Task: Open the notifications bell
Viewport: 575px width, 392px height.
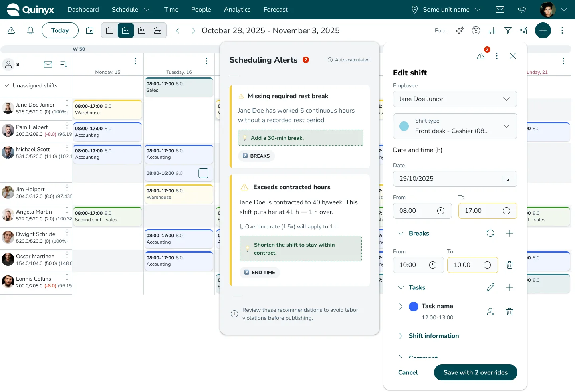Action: tap(30, 30)
